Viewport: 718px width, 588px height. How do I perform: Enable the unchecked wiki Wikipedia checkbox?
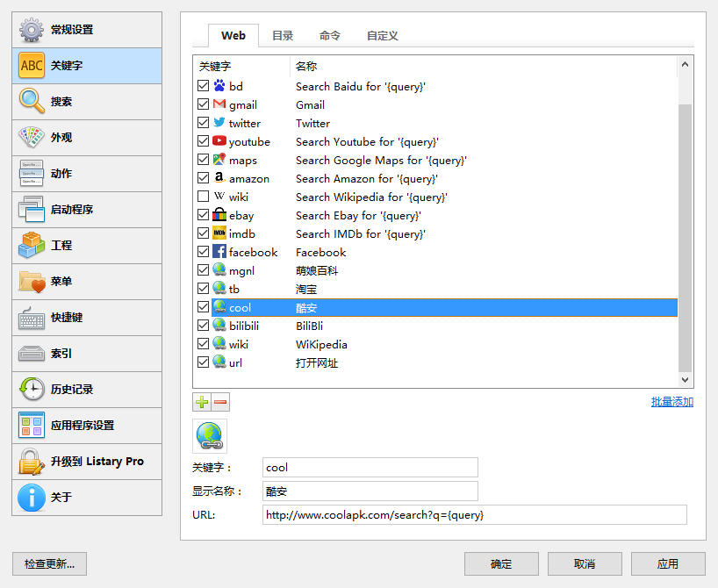coord(204,197)
